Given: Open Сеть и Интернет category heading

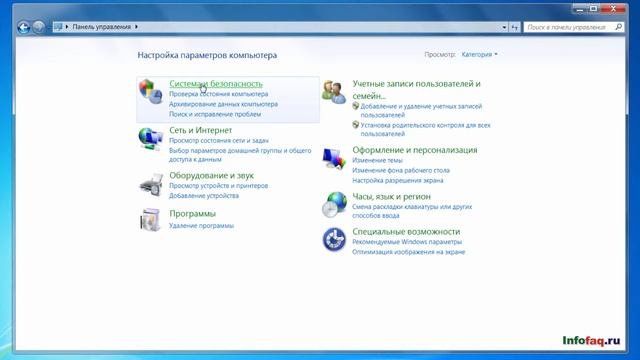Looking at the screenshot, I should [x=200, y=130].
